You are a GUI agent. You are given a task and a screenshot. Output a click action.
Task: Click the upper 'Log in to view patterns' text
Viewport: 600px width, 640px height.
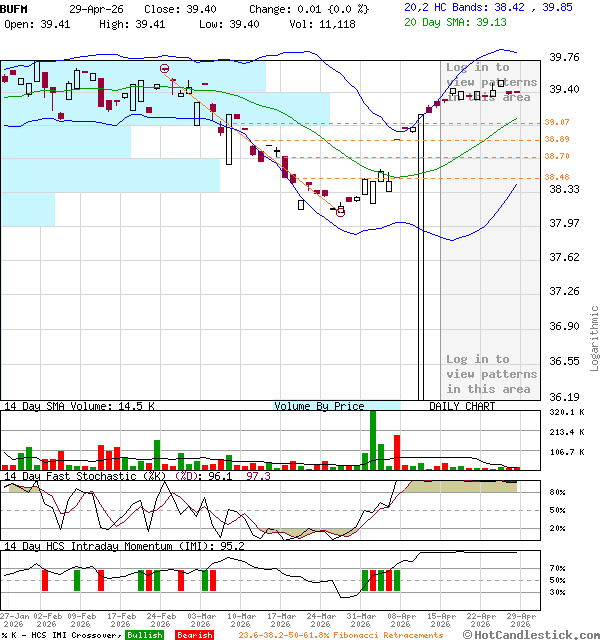490,82
